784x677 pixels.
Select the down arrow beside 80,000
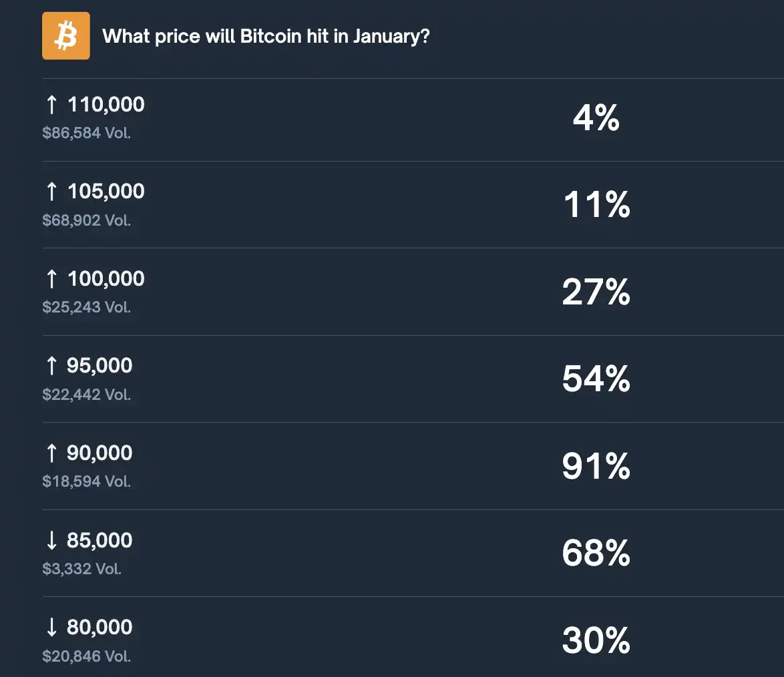[51, 627]
